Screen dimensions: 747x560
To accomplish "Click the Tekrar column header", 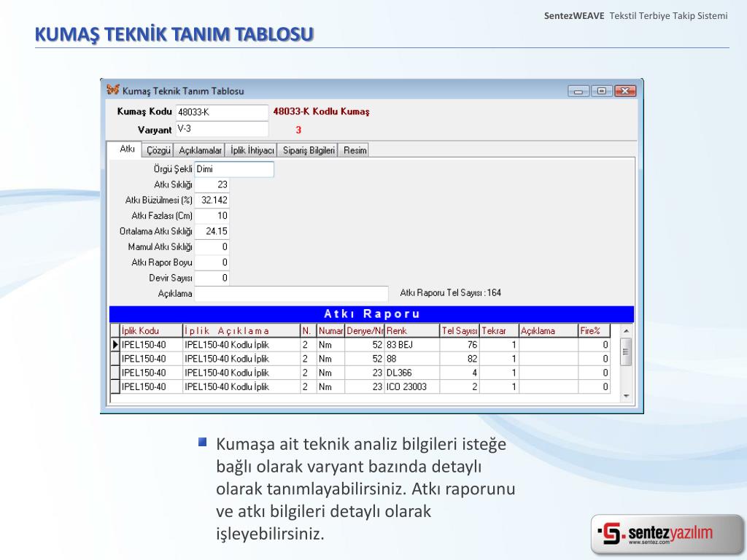I will (x=499, y=330).
